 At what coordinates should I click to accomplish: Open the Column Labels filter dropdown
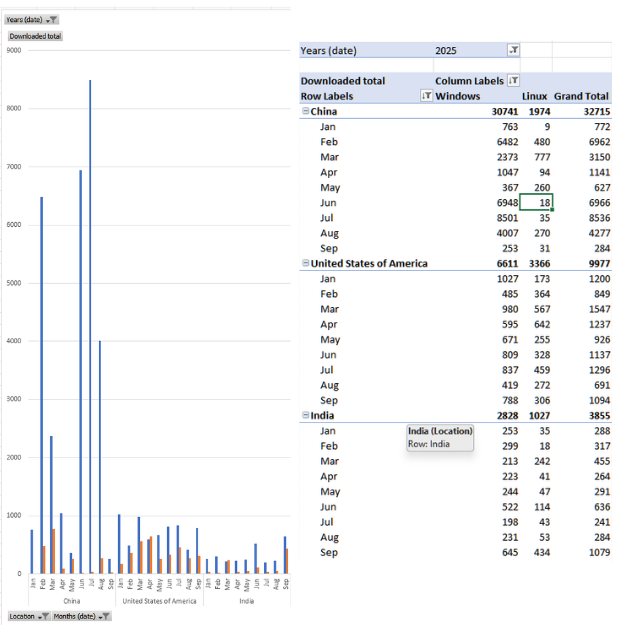pyautogui.click(x=513, y=80)
